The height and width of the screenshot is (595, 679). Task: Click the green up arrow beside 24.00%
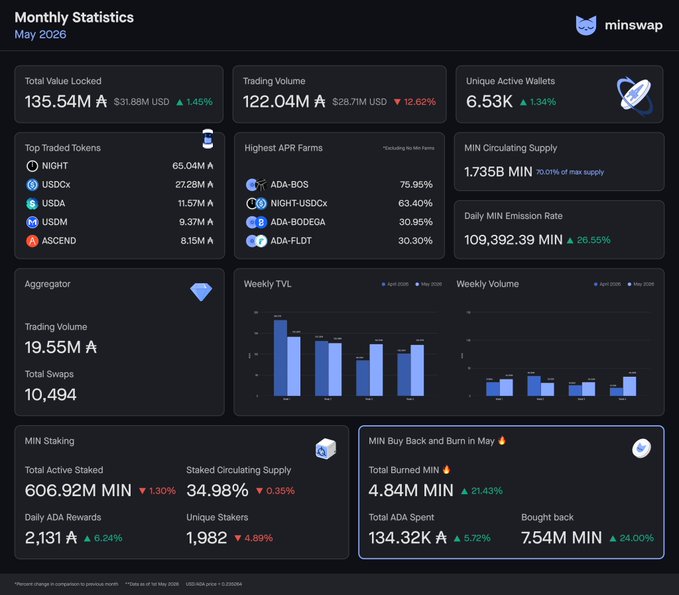point(613,538)
